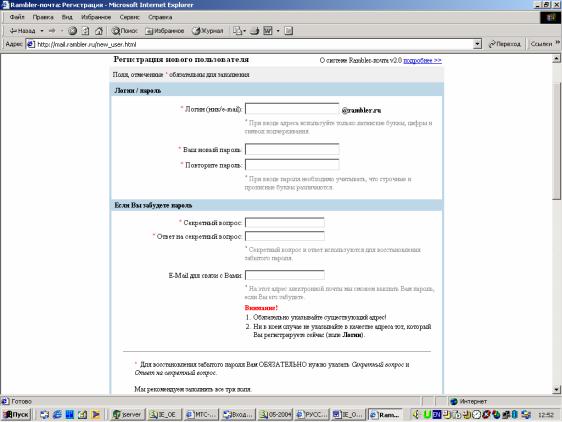Click the Mail icon in the toolbar
Viewport: 562px width, 422px height.
(x=239, y=31)
